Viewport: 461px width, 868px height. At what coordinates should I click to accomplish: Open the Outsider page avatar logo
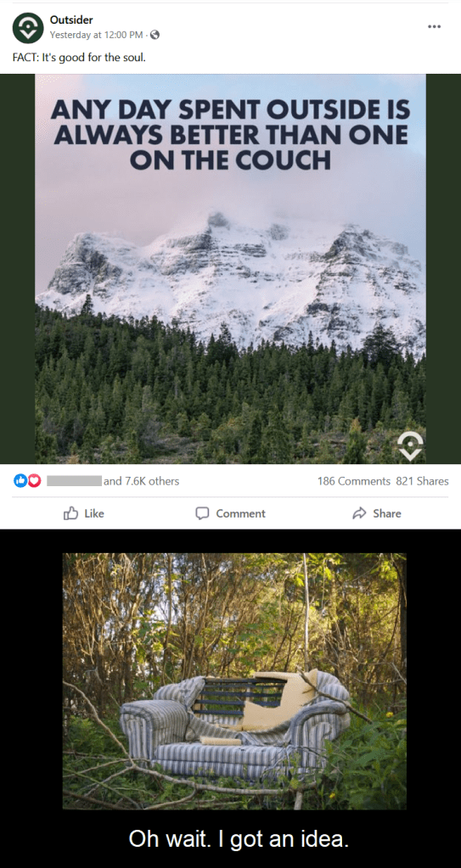coord(28,28)
